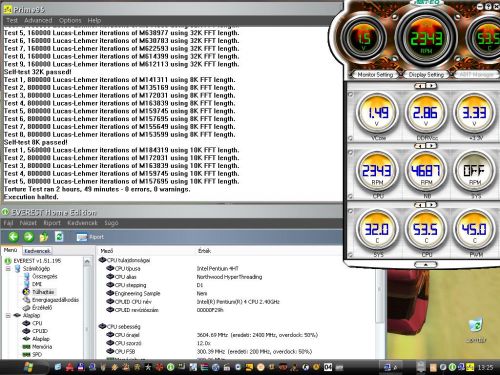Click the 'Self-test 32K passed!' line in Prime95

pyautogui.click(x=38, y=72)
